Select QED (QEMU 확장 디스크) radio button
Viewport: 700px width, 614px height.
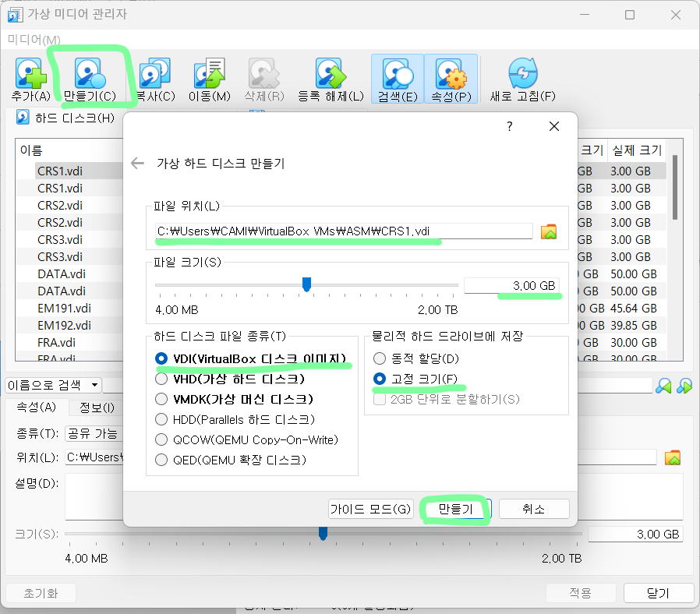tap(161, 460)
